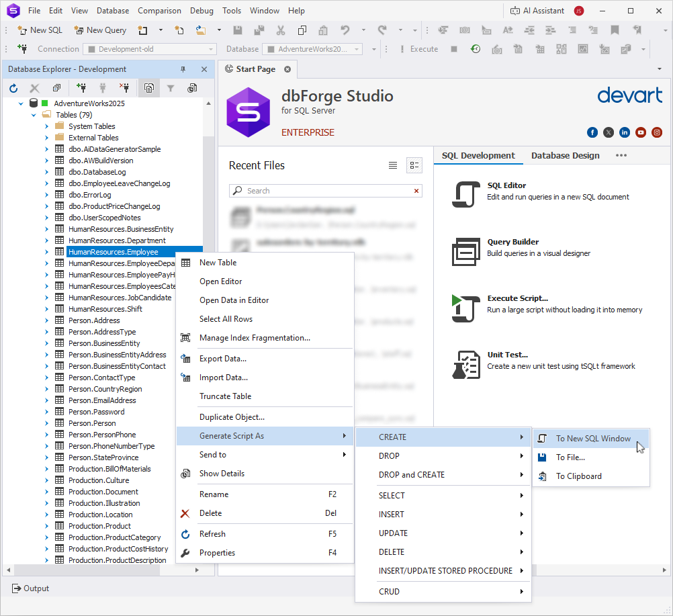Close the Database Explorer panel
Viewport: 673px width, 616px height.
pos(204,69)
